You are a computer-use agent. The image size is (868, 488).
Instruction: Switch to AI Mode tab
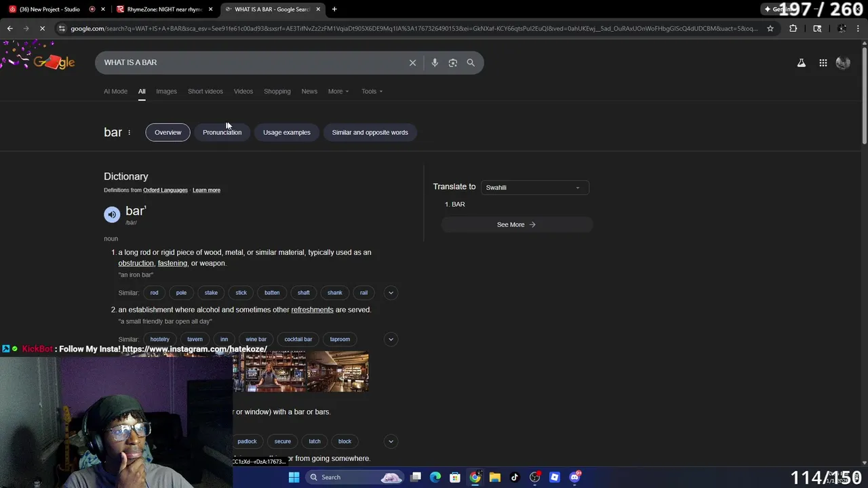(115, 91)
